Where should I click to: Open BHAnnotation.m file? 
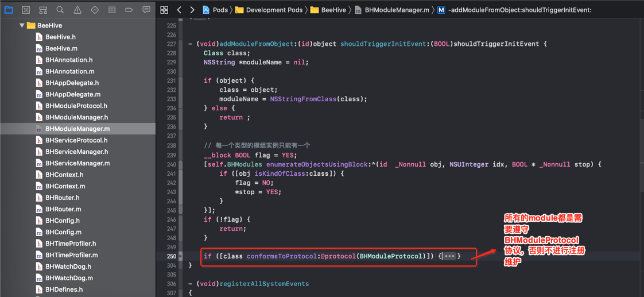(65, 71)
